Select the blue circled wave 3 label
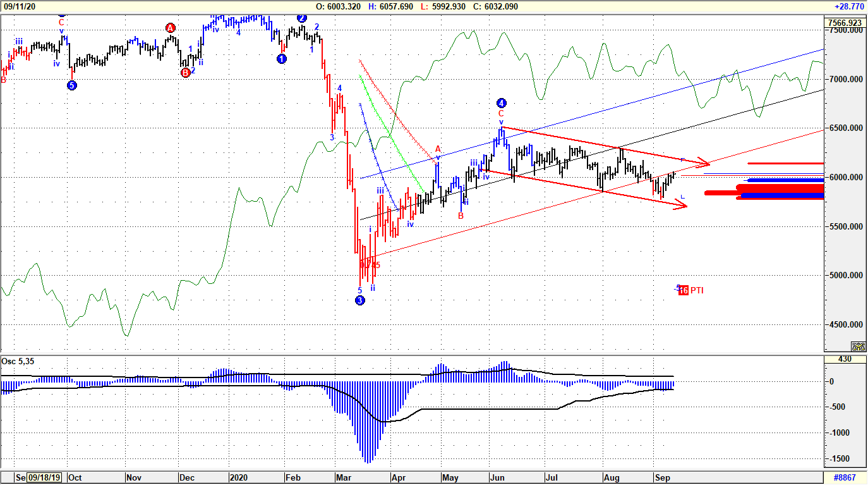Image resolution: width=868 pixels, height=485 pixels. pos(360,300)
